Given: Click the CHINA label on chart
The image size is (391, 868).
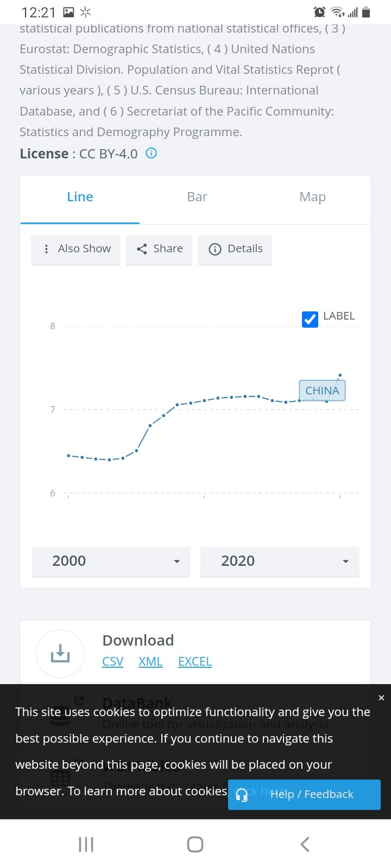Looking at the screenshot, I should point(322,391).
